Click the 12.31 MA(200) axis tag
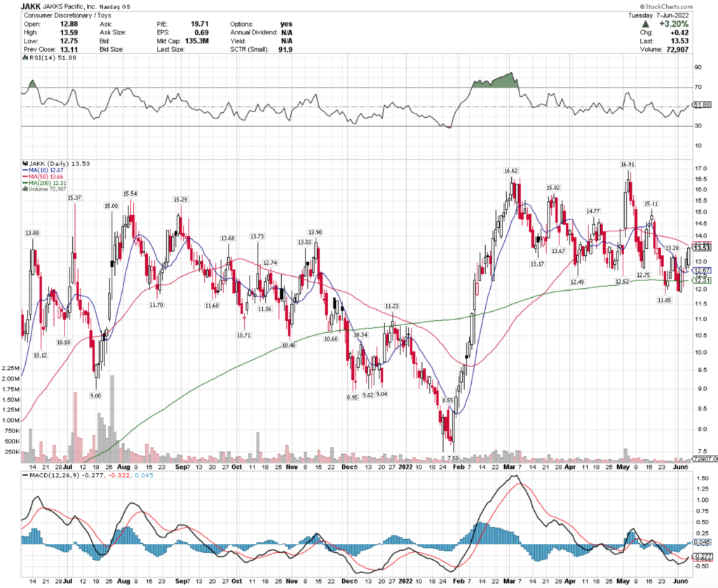Image resolution: width=718 pixels, height=588 pixels. pyautogui.click(x=702, y=280)
